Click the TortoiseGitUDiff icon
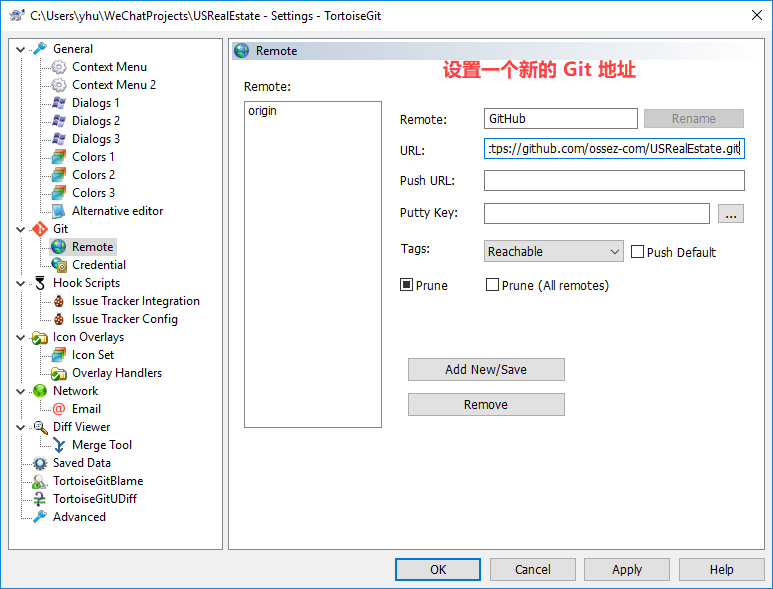Screen dimensions: 773x589 39,499
